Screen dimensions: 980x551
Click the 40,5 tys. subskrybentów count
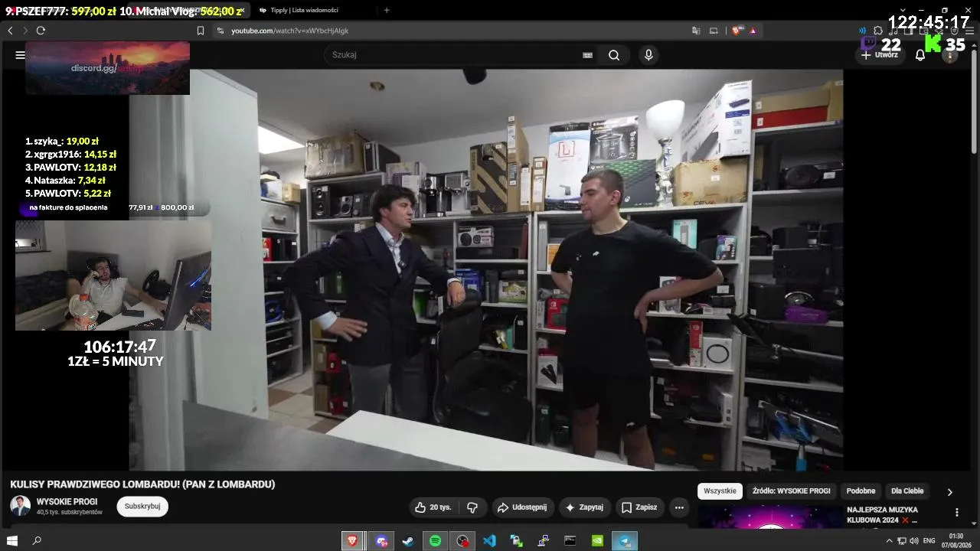point(70,512)
